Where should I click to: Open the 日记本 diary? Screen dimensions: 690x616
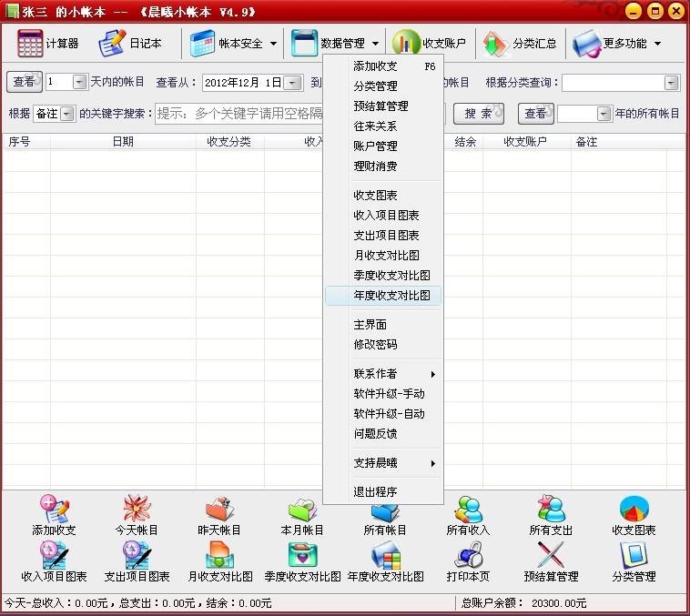(x=130, y=43)
